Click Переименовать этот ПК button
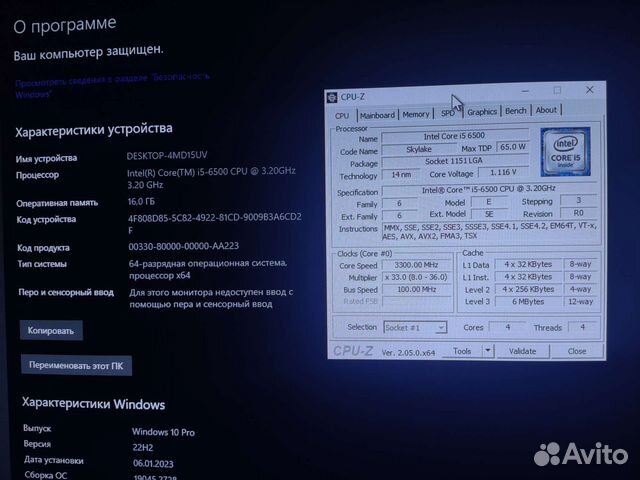The width and height of the screenshot is (640, 480). coord(76,365)
